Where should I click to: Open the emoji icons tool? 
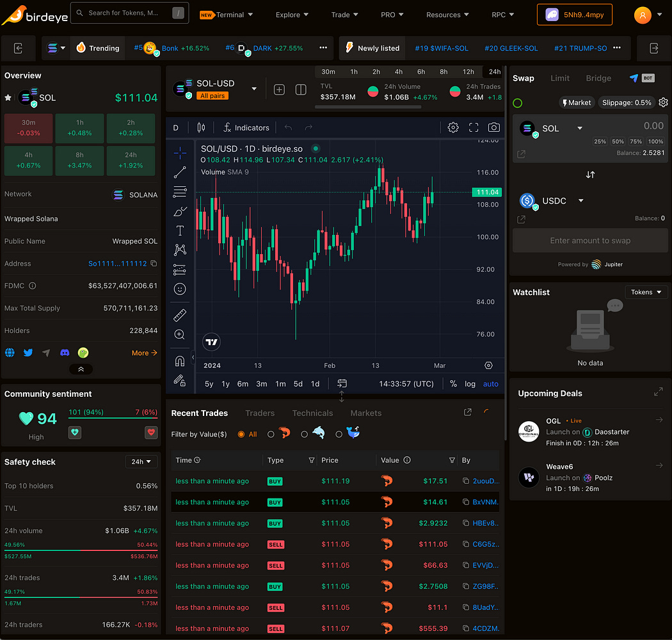(x=180, y=289)
